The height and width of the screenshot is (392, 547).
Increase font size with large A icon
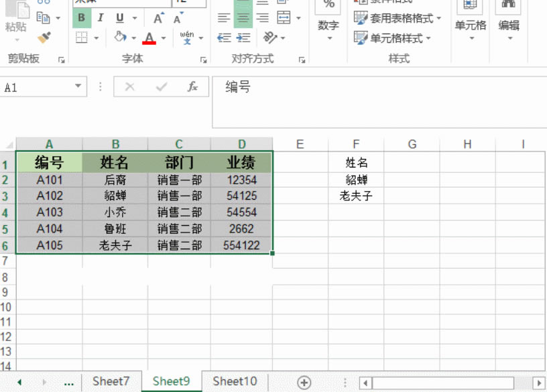pyautogui.click(x=159, y=18)
